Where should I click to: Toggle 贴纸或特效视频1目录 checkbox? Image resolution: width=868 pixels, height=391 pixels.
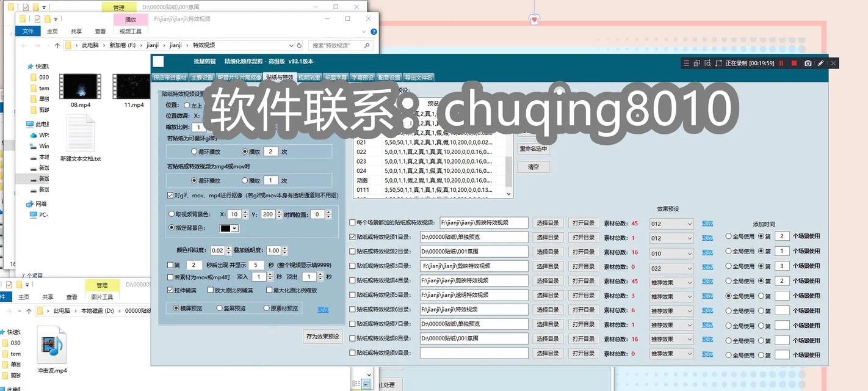[x=352, y=237]
